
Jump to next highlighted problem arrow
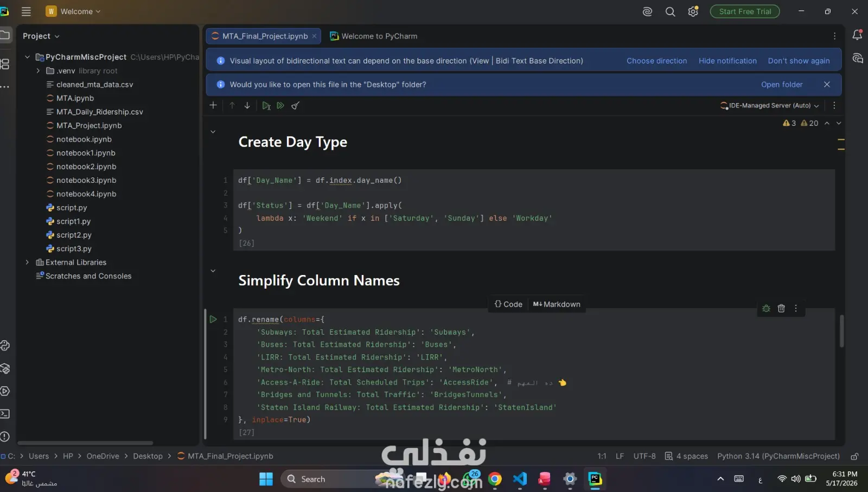pos(839,123)
